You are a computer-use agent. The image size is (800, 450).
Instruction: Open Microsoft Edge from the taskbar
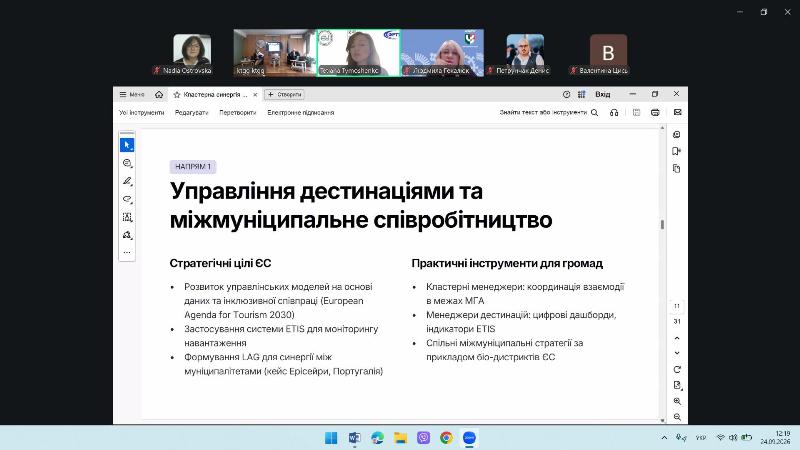[378, 438]
